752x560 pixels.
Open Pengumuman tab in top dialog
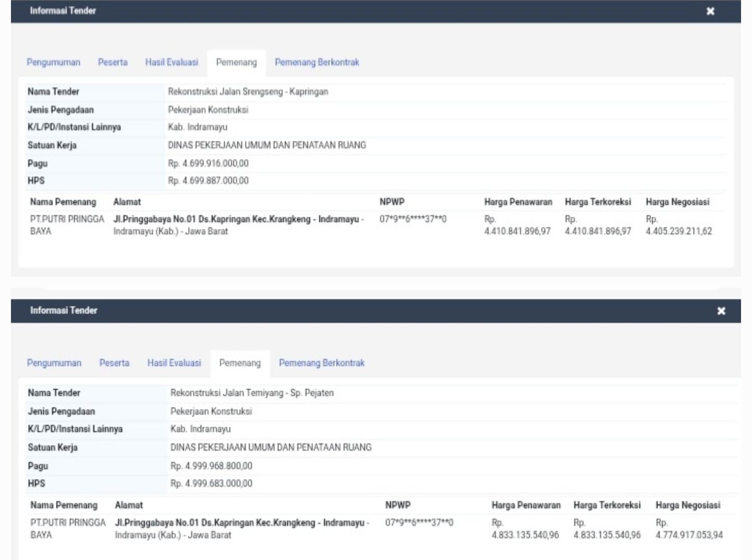[x=53, y=62]
